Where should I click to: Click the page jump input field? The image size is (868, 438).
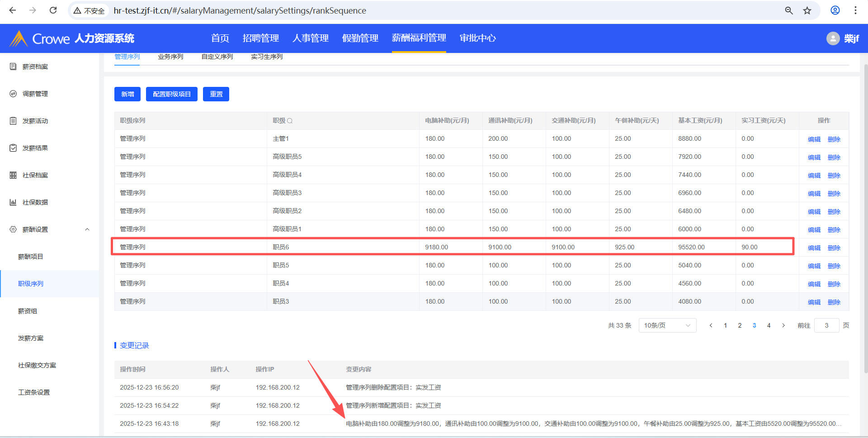826,325
